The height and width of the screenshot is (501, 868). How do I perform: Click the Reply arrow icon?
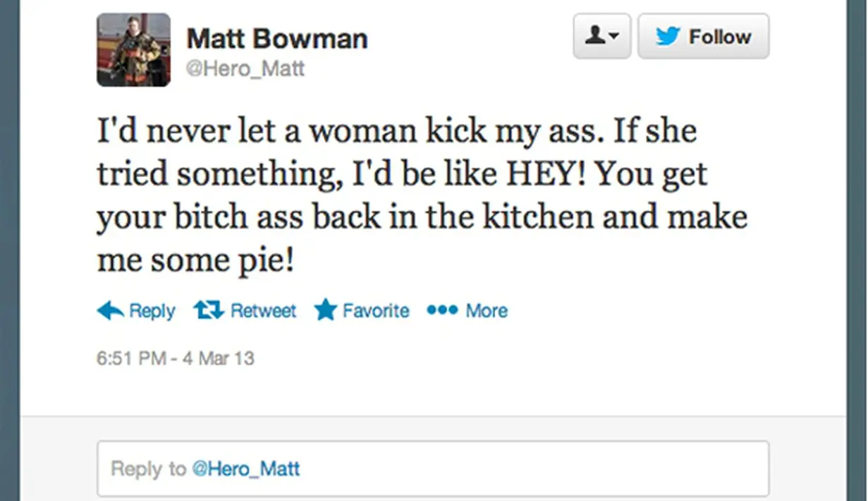(x=110, y=310)
